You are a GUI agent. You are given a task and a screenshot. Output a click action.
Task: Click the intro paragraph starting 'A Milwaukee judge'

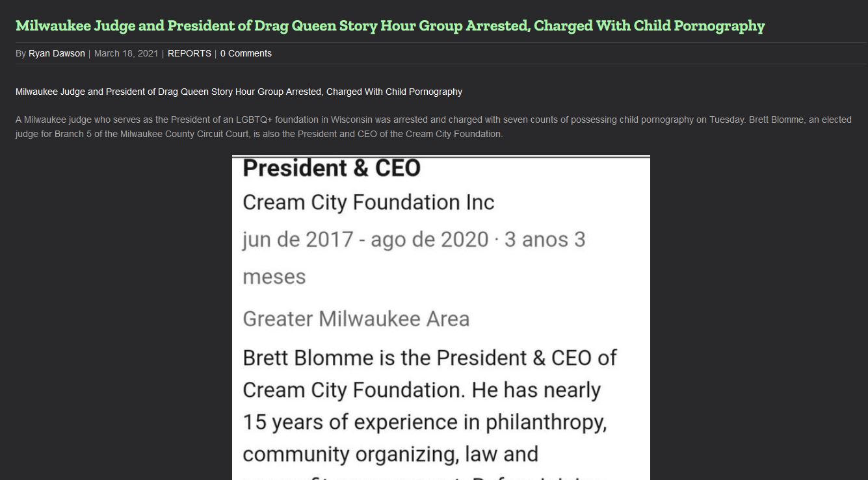tap(434, 127)
